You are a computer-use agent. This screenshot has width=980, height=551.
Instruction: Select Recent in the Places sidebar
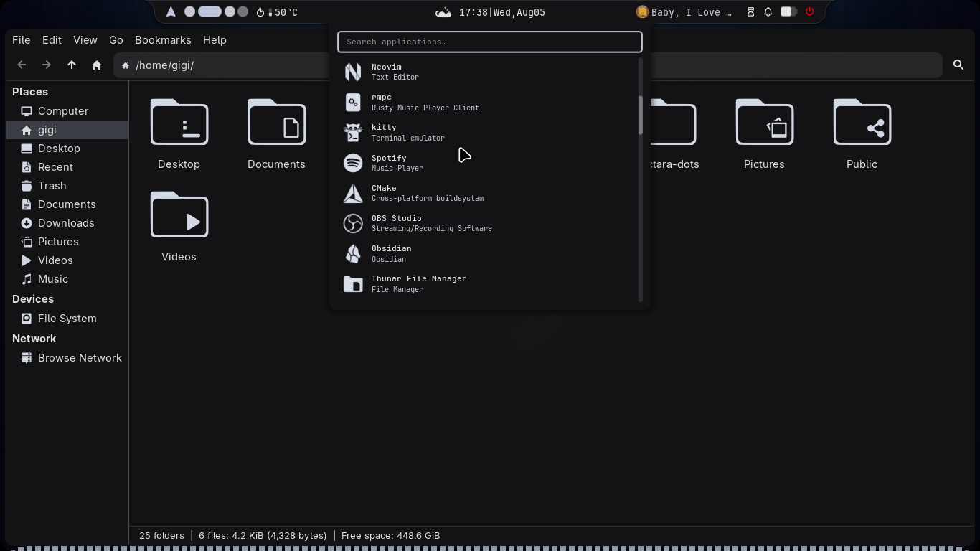click(x=67, y=167)
